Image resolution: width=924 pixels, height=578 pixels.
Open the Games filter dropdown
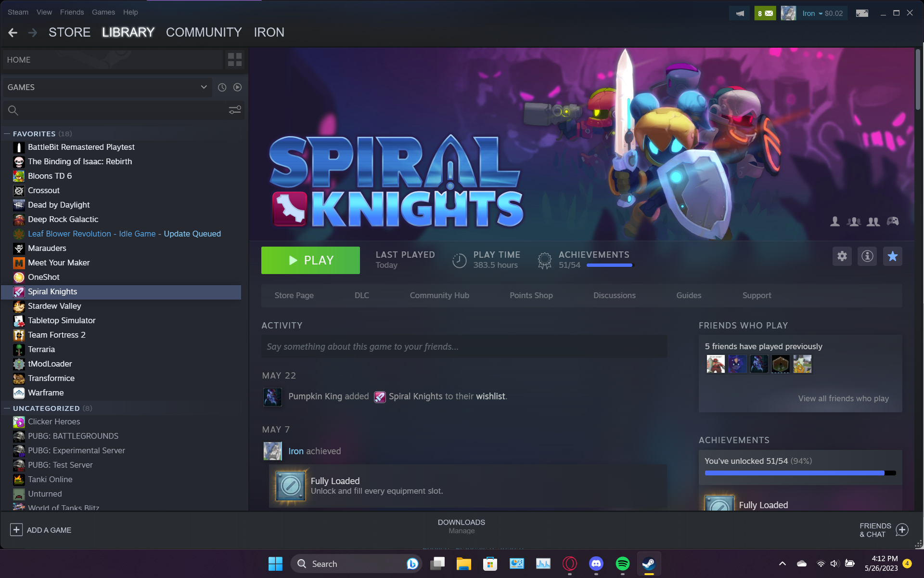tap(107, 87)
